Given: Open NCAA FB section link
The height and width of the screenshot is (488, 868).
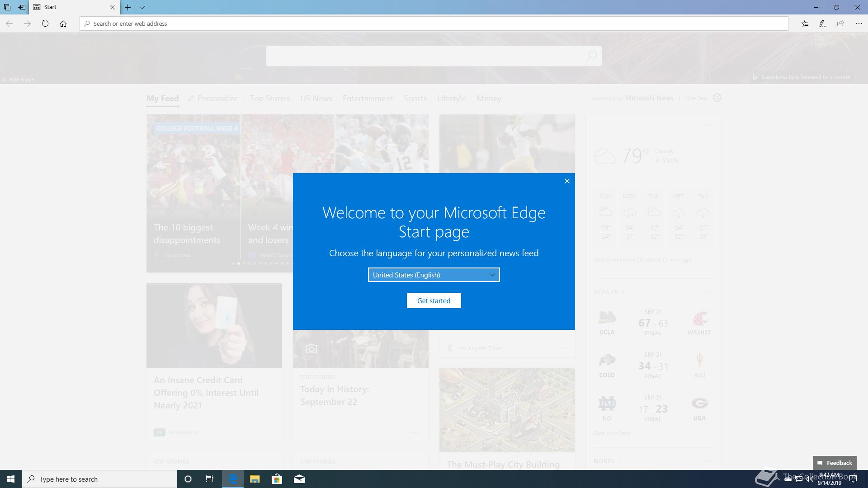Looking at the screenshot, I should click(x=609, y=291).
